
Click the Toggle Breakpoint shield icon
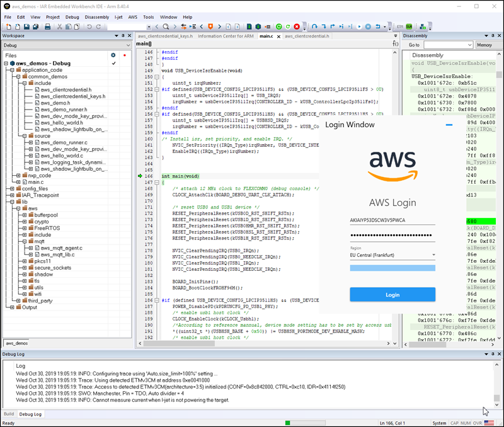point(210,27)
